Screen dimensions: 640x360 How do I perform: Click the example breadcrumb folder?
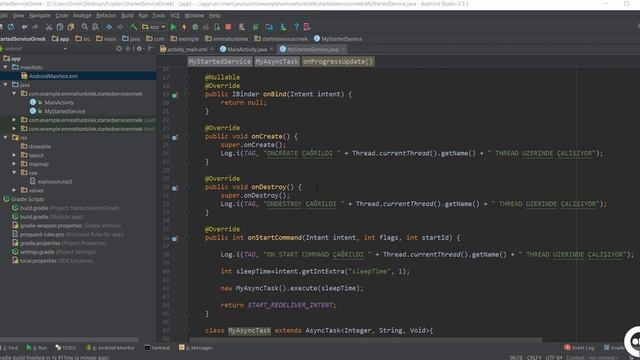point(185,39)
